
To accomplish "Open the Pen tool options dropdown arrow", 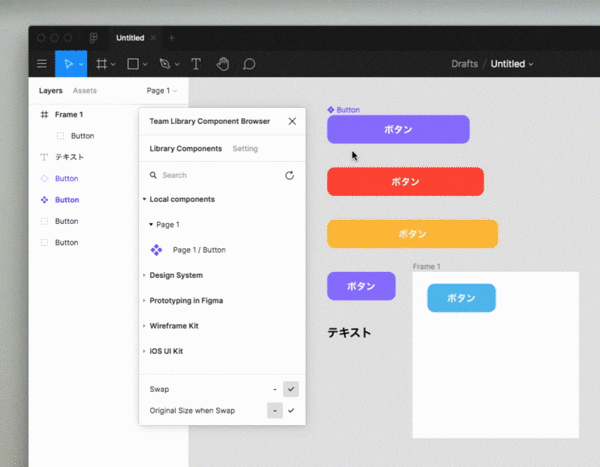I will pyautogui.click(x=177, y=64).
